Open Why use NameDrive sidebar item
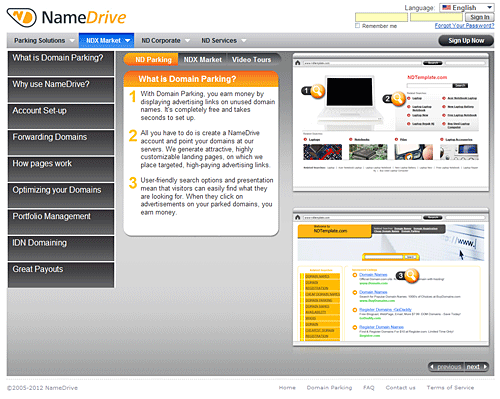The image size is (500, 399). (x=61, y=89)
